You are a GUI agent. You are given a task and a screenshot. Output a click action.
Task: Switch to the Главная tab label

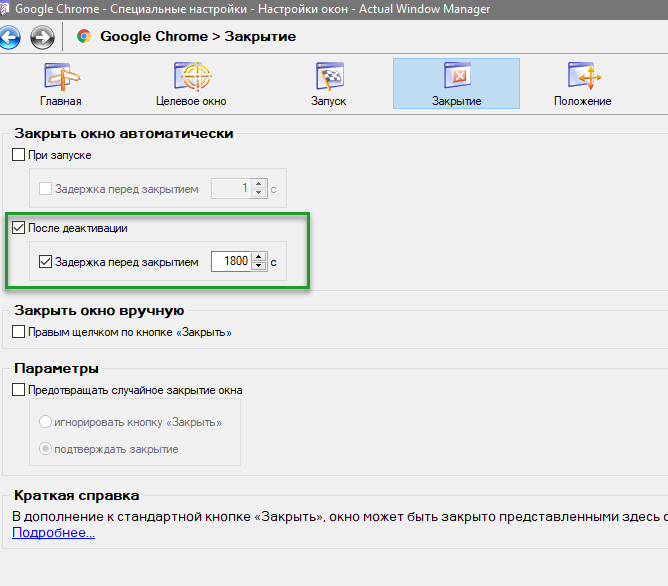click(x=60, y=101)
